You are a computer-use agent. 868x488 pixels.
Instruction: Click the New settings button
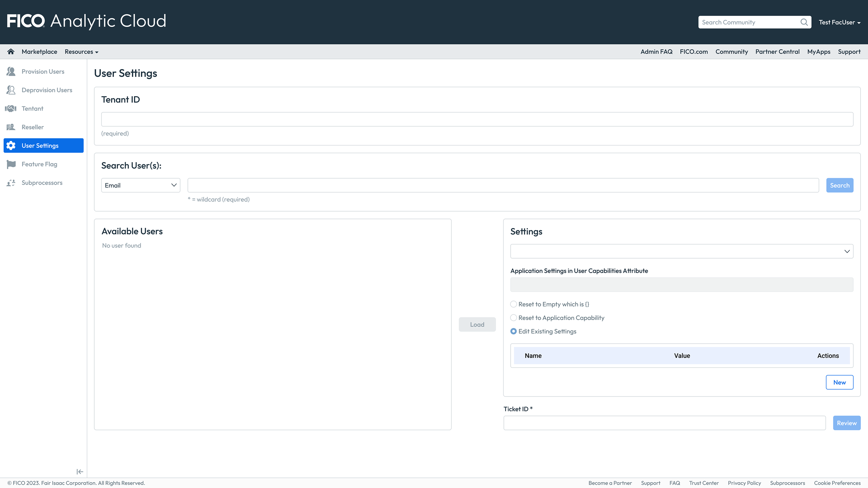tap(840, 382)
